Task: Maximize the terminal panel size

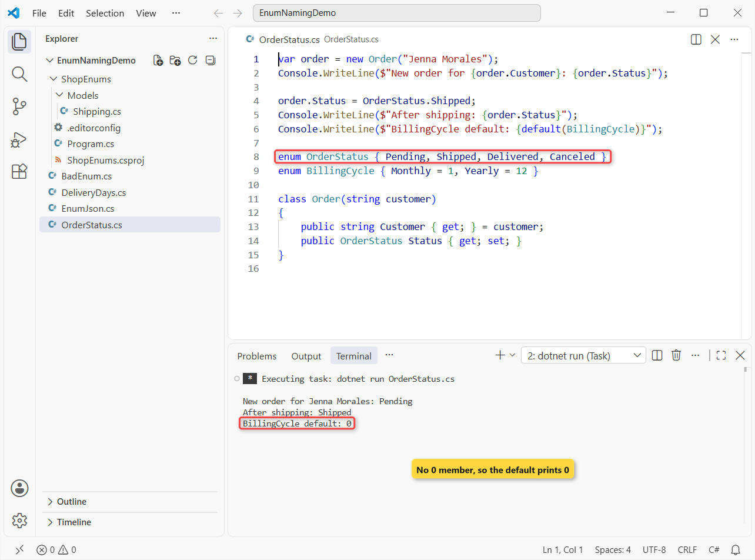Action: click(x=721, y=355)
